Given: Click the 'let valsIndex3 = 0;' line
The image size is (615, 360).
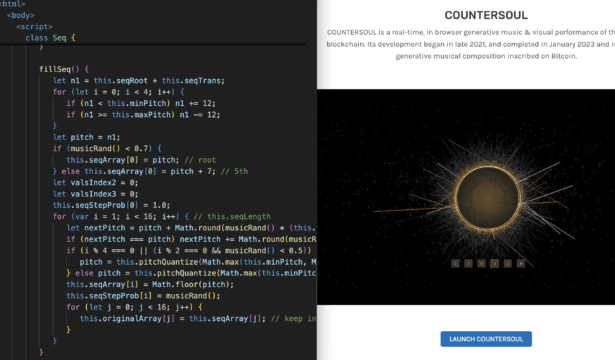Looking at the screenshot, I should [x=95, y=194].
